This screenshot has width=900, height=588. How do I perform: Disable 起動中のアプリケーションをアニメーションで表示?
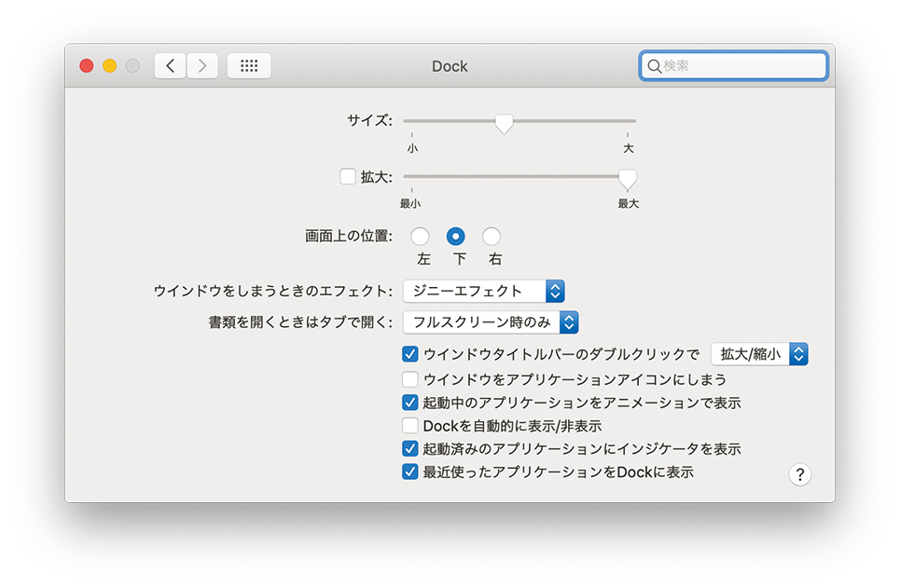click(409, 403)
